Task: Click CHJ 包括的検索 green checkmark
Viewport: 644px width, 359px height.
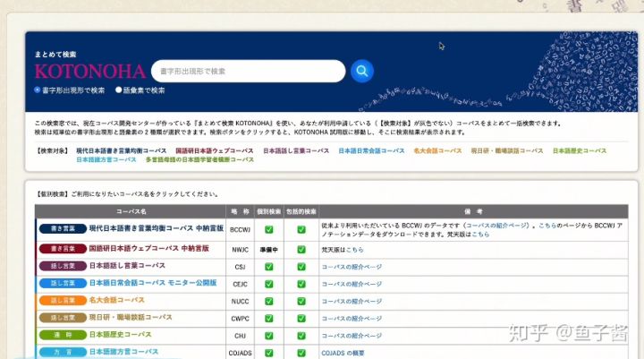Action: point(301,336)
